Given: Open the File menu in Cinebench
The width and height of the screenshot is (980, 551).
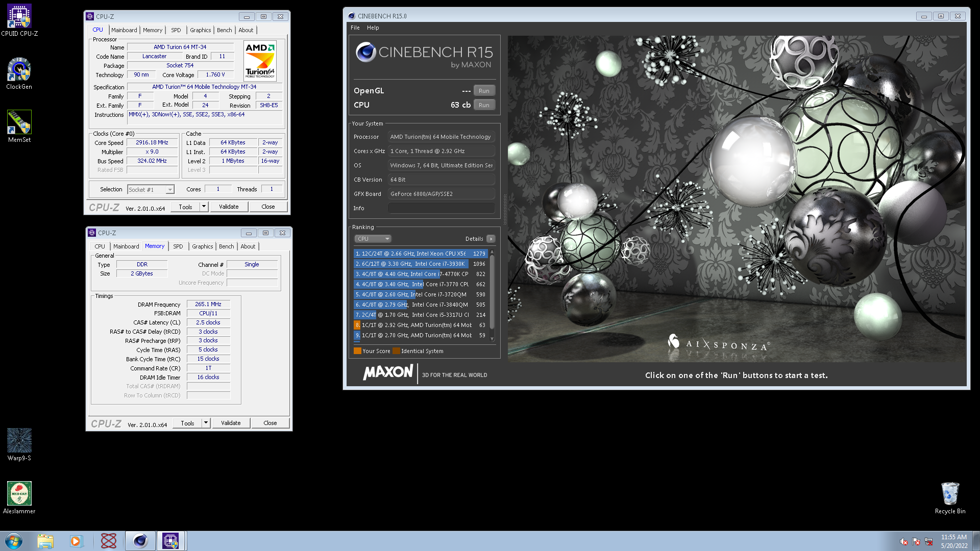Looking at the screenshot, I should click(355, 28).
